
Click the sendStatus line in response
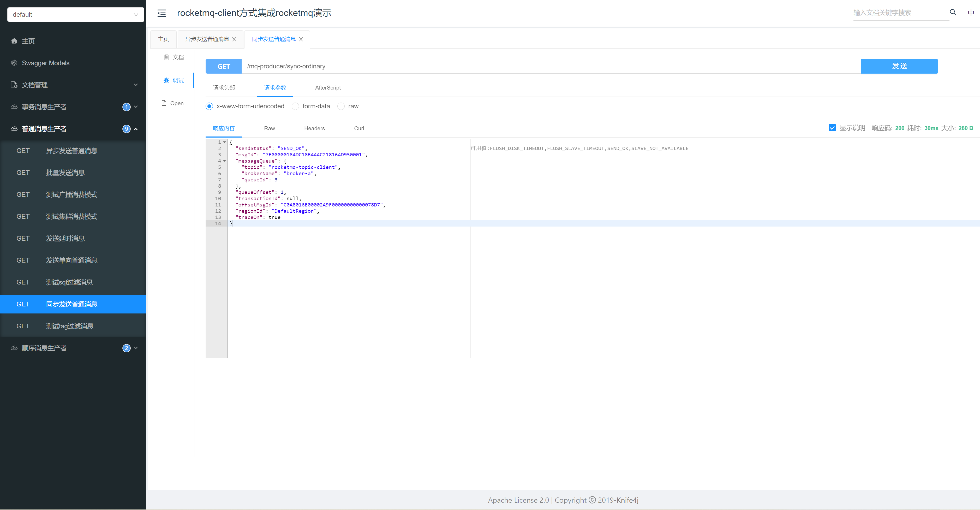click(271, 149)
